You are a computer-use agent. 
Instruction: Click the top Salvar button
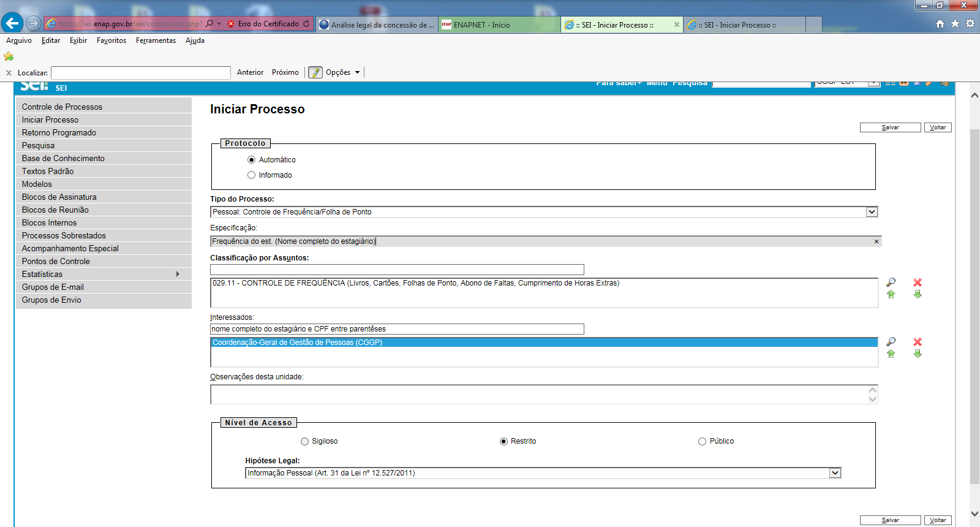click(x=890, y=127)
